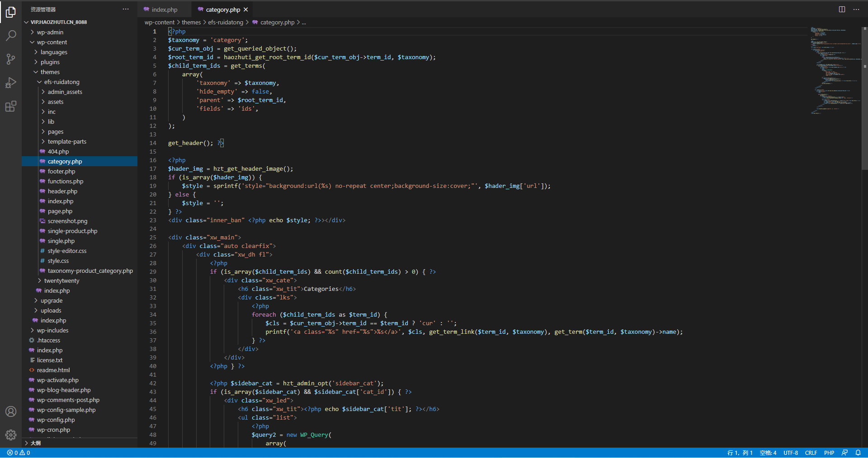
Task: Open the Source Control view
Action: pos(11,59)
